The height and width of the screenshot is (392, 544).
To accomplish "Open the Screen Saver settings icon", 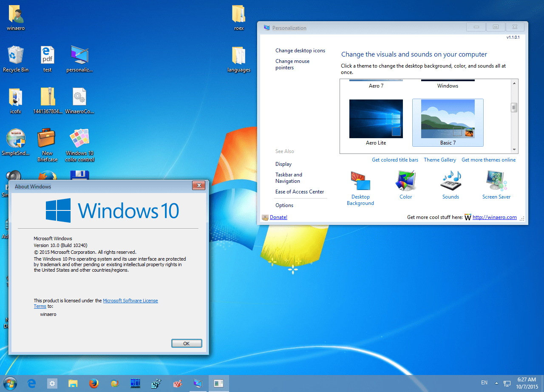I will (x=496, y=181).
